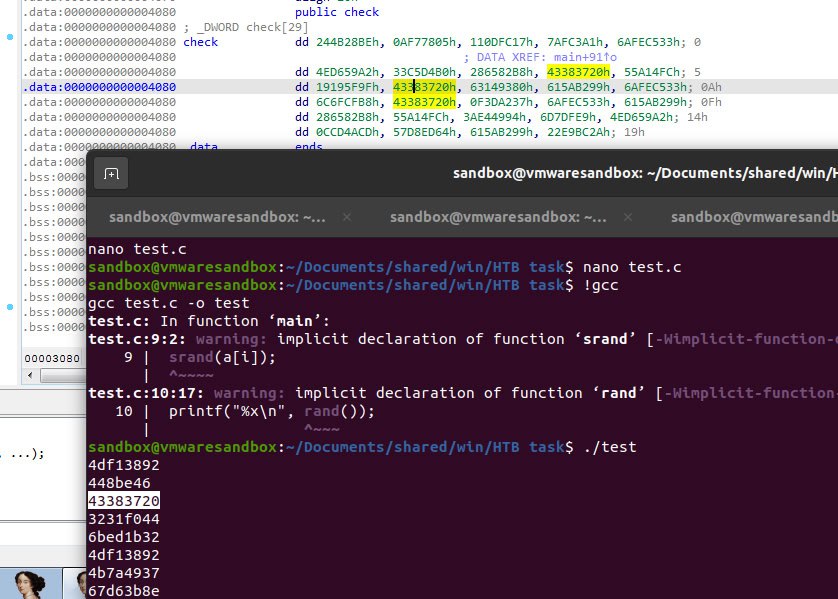The height and width of the screenshot is (599, 838).
Task: Select value 22E9BC2Ah in the check array
Action: 578,132
